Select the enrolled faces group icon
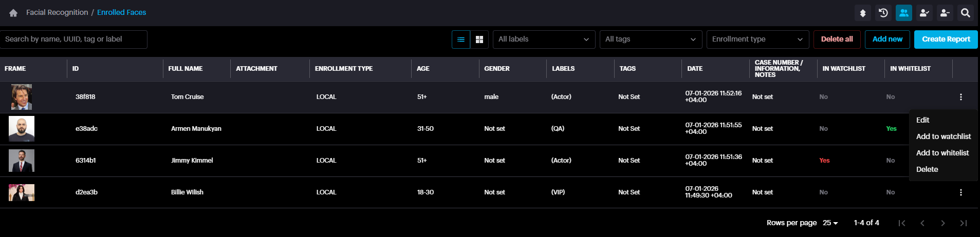The height and width of the screenshot is (237, 980). point(903,13)
